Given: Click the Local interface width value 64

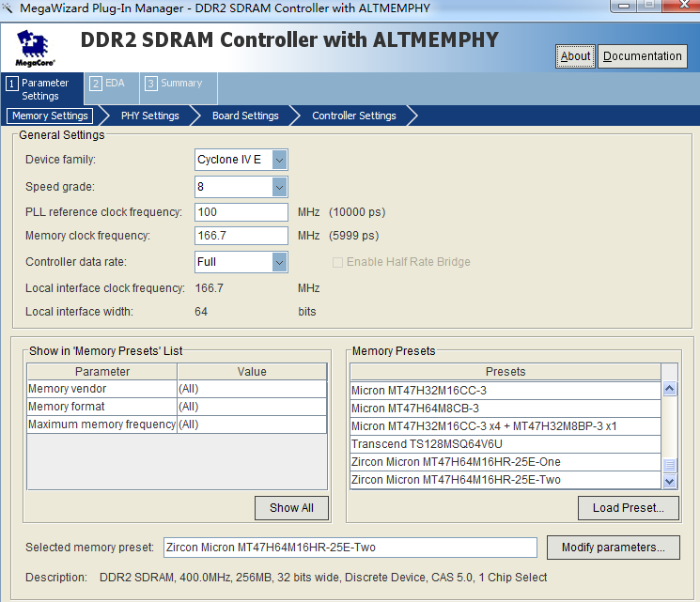Looking at the screenshot, I should tap(201, 312).
